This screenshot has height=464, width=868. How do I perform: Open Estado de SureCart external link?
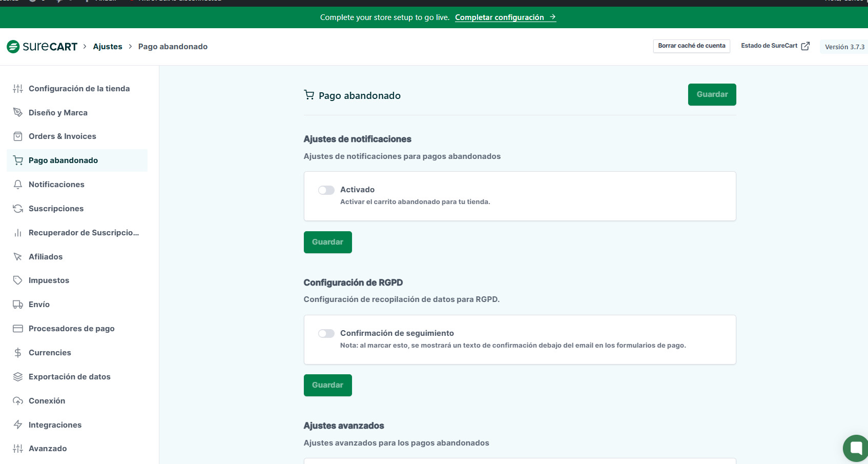click(775, 46)
